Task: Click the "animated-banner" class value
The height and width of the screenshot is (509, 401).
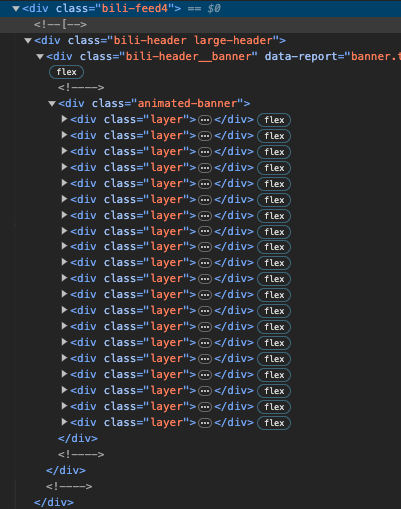Action: point(190,103)
